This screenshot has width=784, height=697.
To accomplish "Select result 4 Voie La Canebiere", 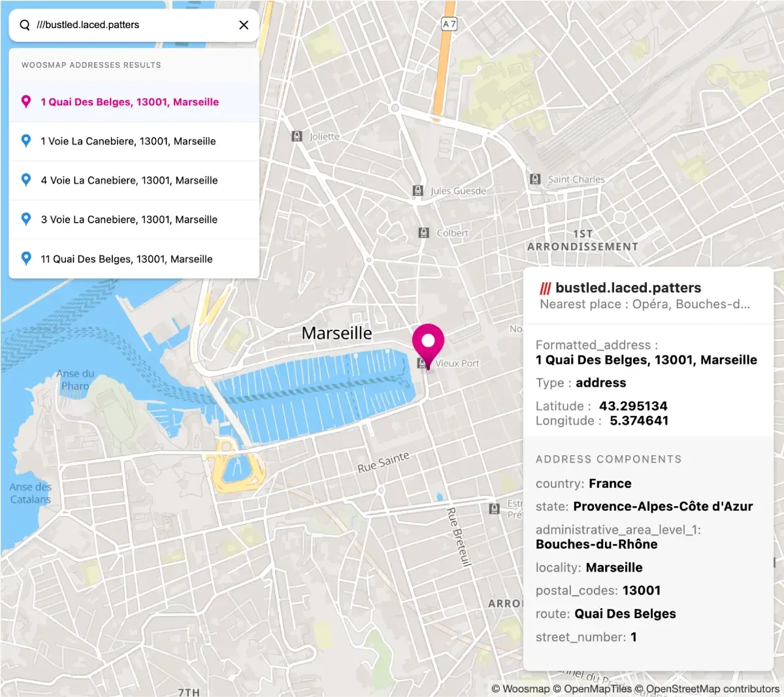I will 134,180.
